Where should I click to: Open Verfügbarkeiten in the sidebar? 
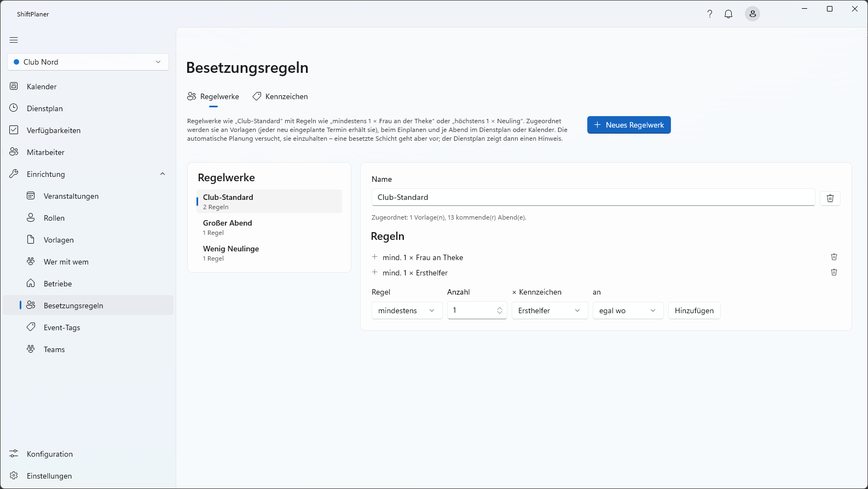(88, 130)
